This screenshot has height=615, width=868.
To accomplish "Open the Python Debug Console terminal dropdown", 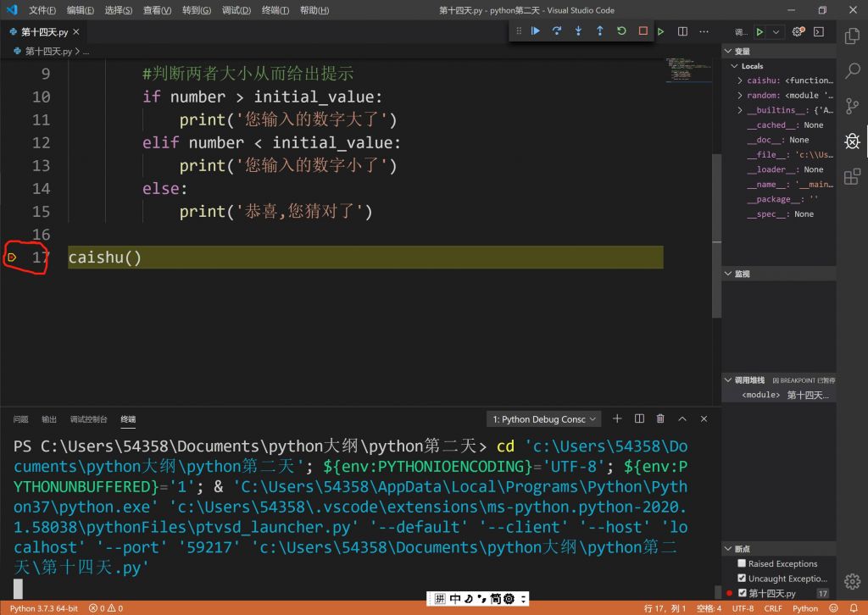I will click(x=545, y=419).
